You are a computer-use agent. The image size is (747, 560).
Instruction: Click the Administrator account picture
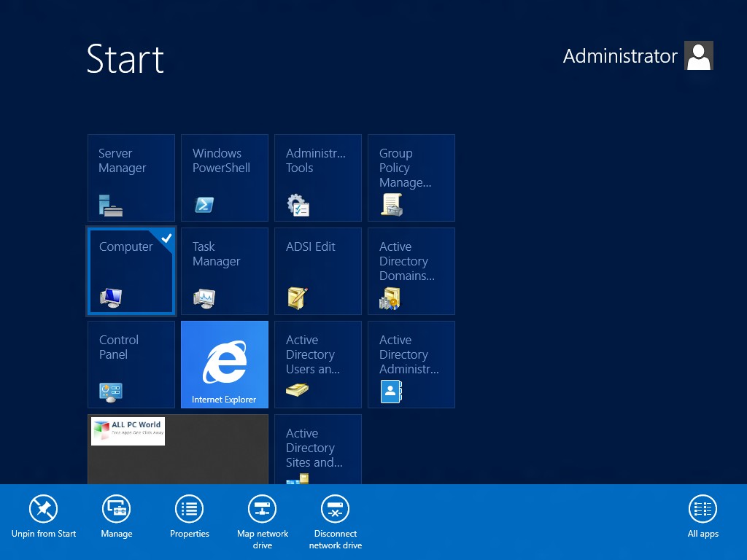click(x=698, y=55)
